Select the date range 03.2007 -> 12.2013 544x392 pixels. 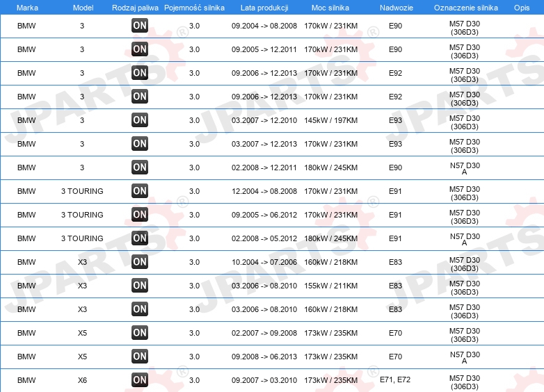click(x=264, y=144)
